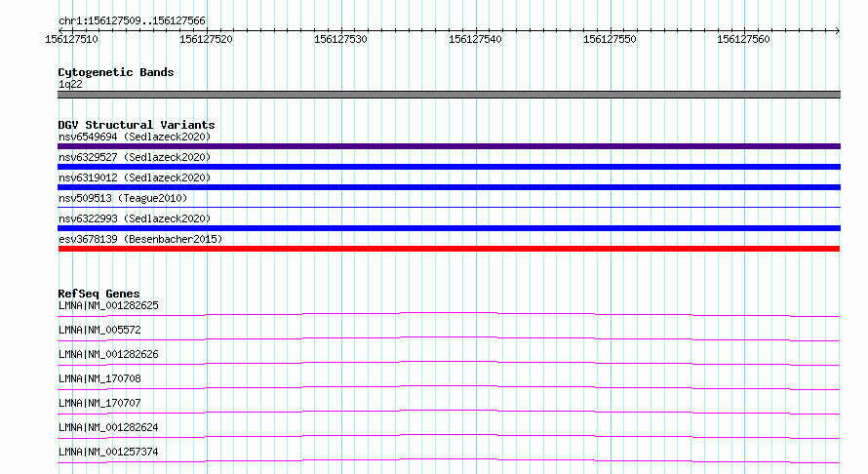Viewport: 868px width, 474px height.
Task: Click the 156127530 ruler coordinate
Action: click(340, 39)
